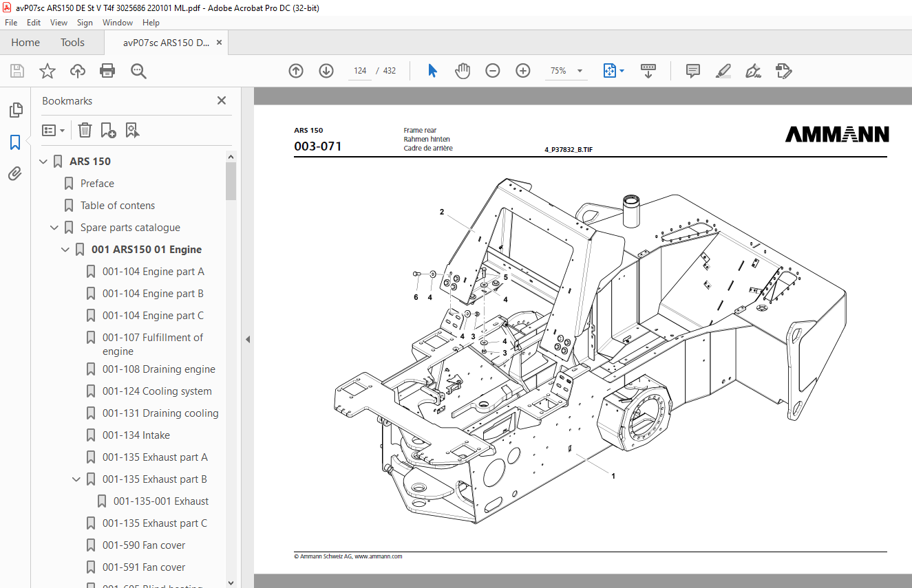Toggle the bookmarks panel icon in the sidebar

pyautogui.click(x=15, y=142)
